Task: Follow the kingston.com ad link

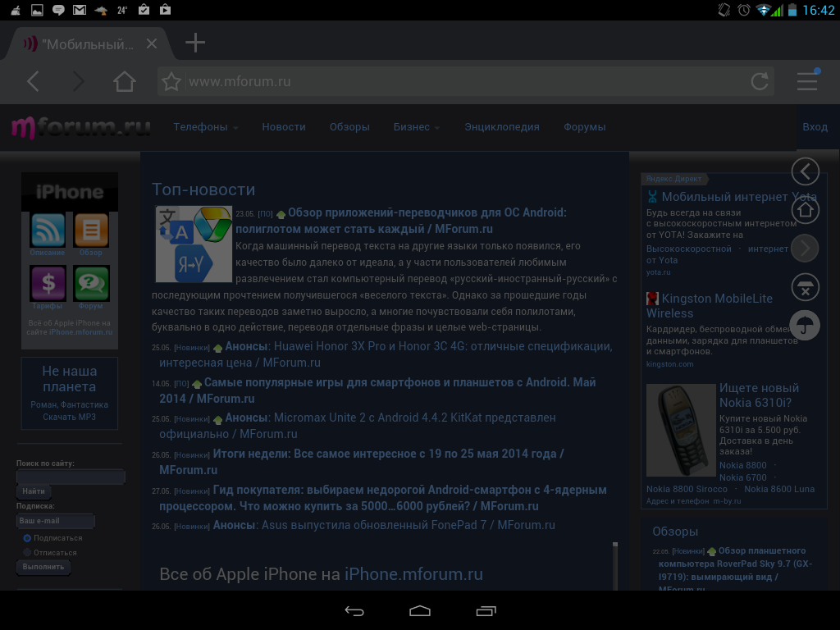Action: point(669,364)
